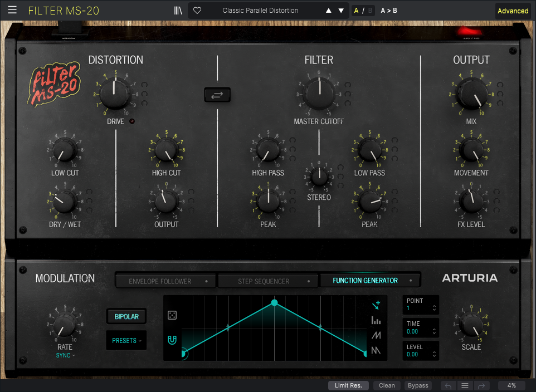Select the add-point draw tool
Screen dimensions: 536x392
click(376, 305)
